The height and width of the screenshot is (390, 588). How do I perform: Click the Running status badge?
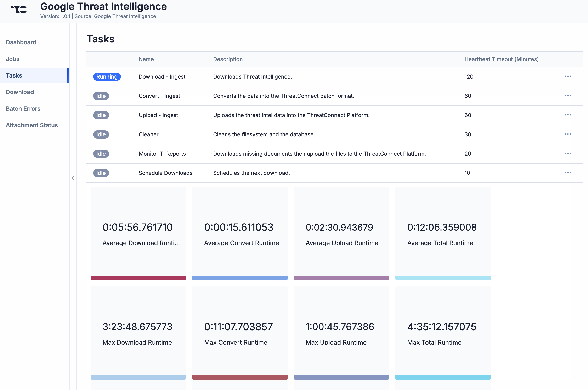[107, 77]
